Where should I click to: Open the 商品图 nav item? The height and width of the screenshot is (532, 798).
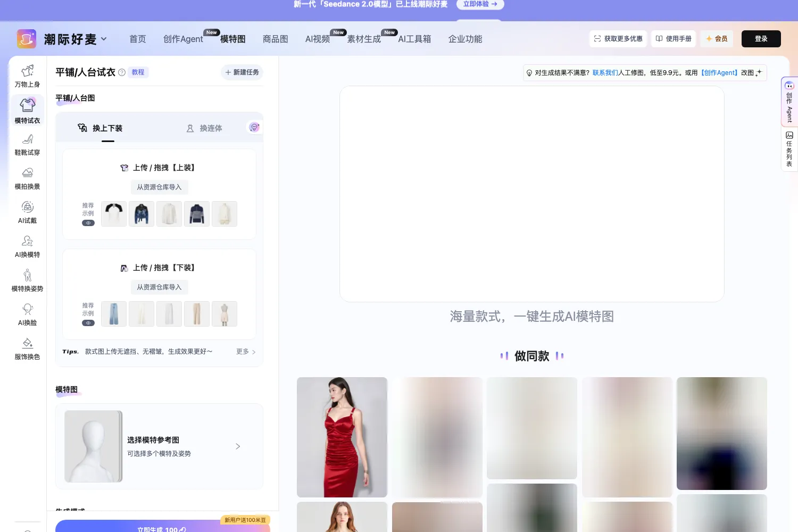[276, 39]
